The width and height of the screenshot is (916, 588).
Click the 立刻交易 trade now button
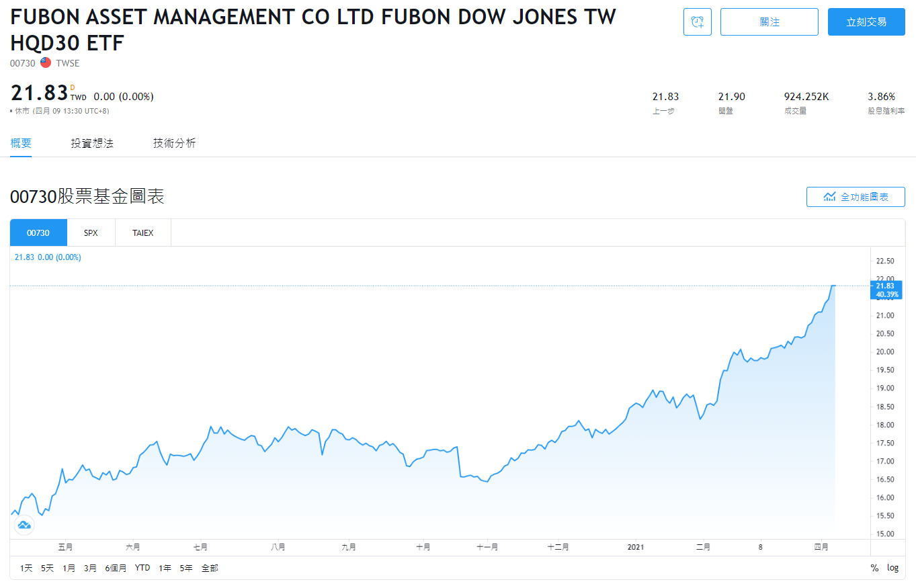[866, 22]
